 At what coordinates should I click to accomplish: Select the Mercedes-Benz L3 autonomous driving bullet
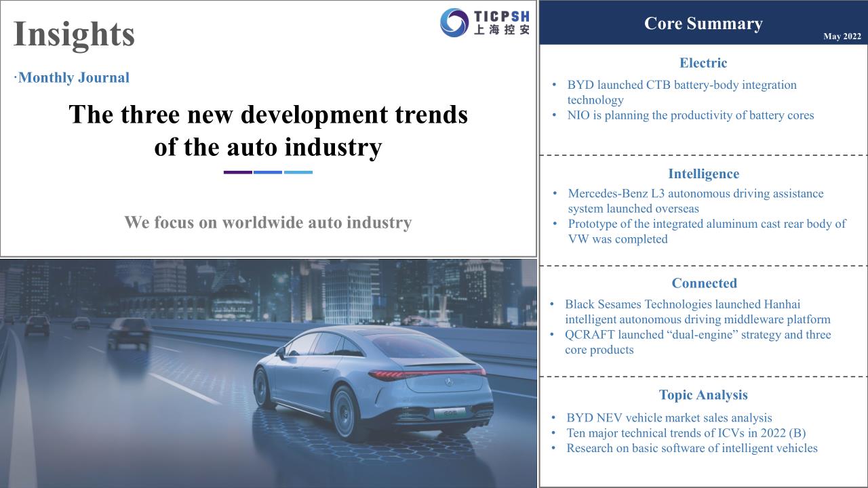[x=695, y=201]
